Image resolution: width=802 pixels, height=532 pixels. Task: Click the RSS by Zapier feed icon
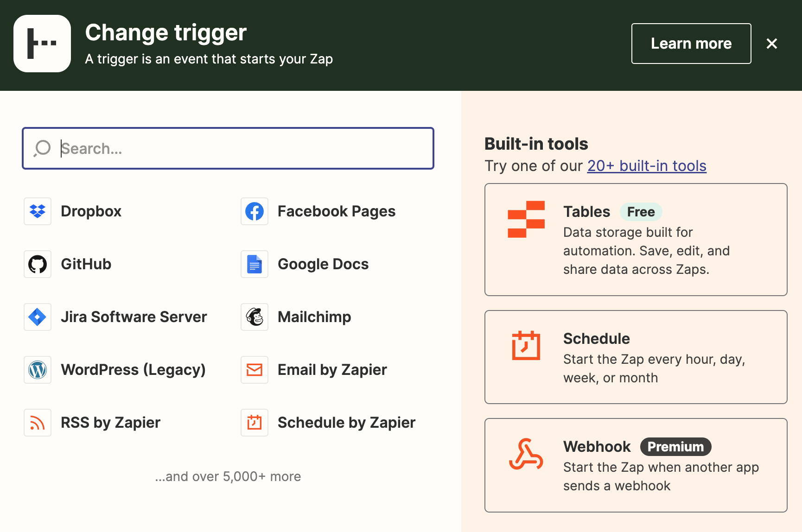pyautogui.click(x=38, y=423)
